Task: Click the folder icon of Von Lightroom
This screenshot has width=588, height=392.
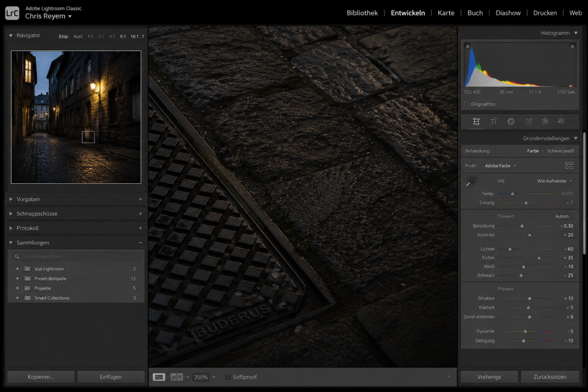Action: coord(27,269)
